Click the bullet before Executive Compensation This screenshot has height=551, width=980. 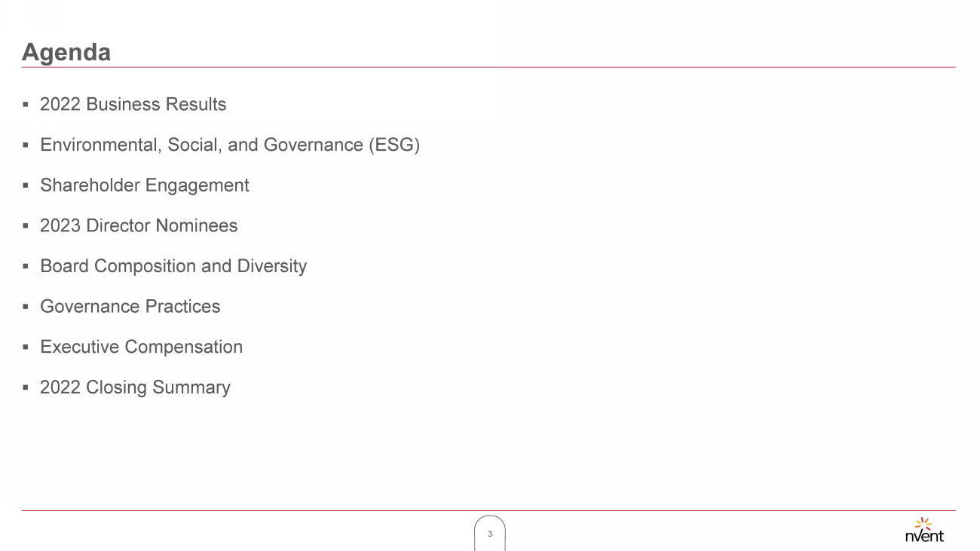[25, 347]
